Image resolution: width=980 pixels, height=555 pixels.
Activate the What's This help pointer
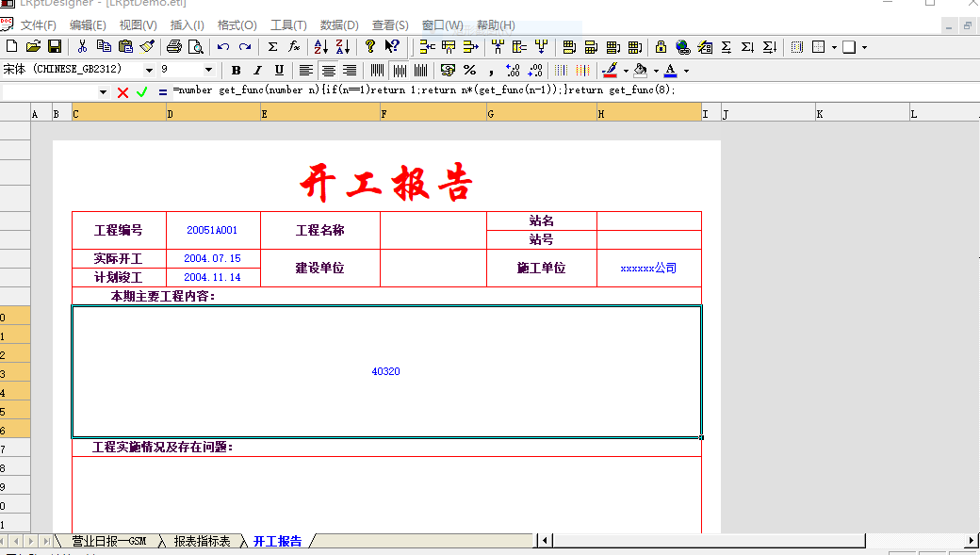tap(392, 46)
